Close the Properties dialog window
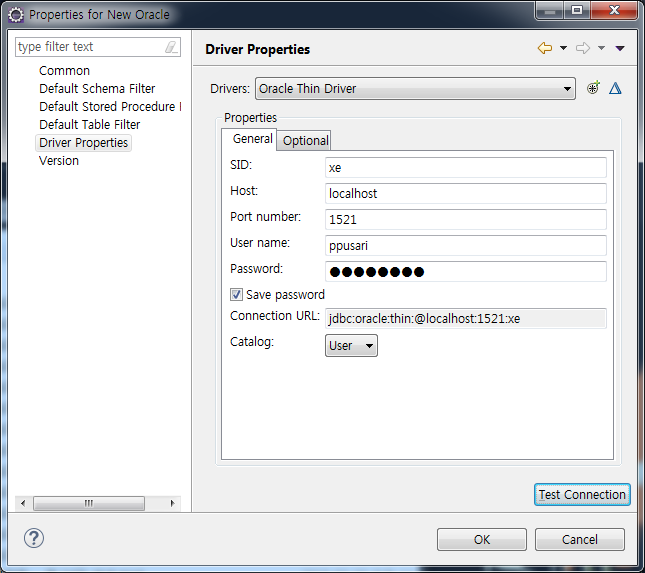The height and width of the screenshot is (573, 645). click(615, 10)
